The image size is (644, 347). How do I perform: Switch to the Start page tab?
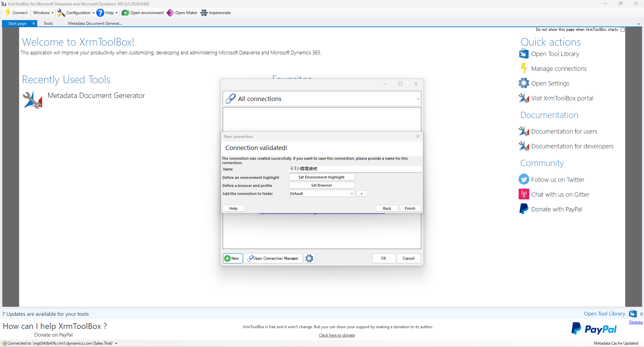coord(17,23)
